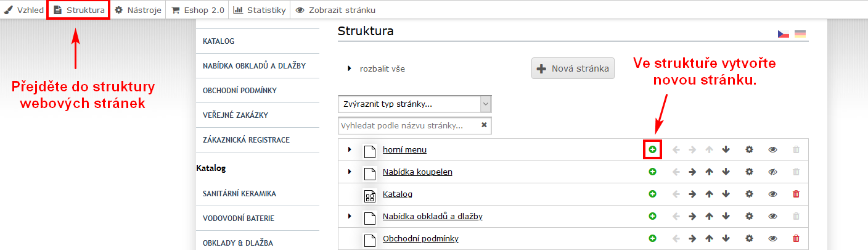
Task: Delete the Katalog page with trash icon
Action: point(796,194)
